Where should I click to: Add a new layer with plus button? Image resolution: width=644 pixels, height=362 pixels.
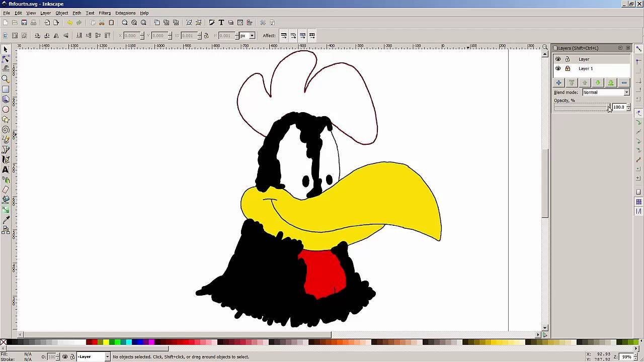click(x=558, y=83)
